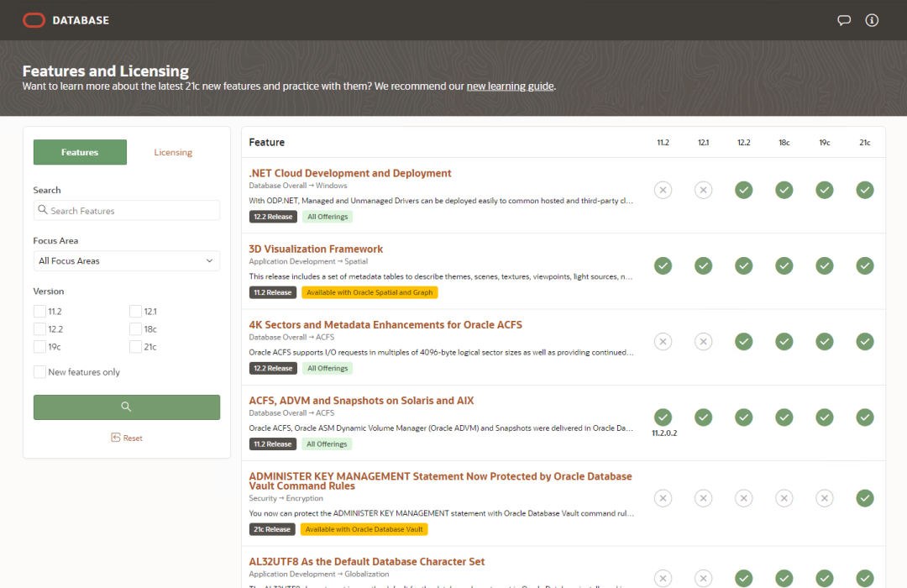Click 19c X icon for ADMINISTER KEY MANAGEMENT
This screenshot has height=588, width=907.
pos(825,498)
